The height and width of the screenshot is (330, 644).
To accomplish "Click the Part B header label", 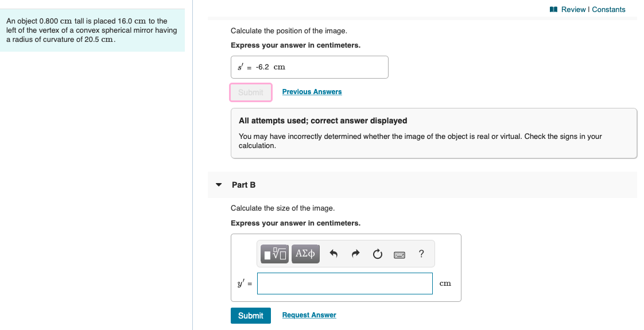I will point(243,185).
